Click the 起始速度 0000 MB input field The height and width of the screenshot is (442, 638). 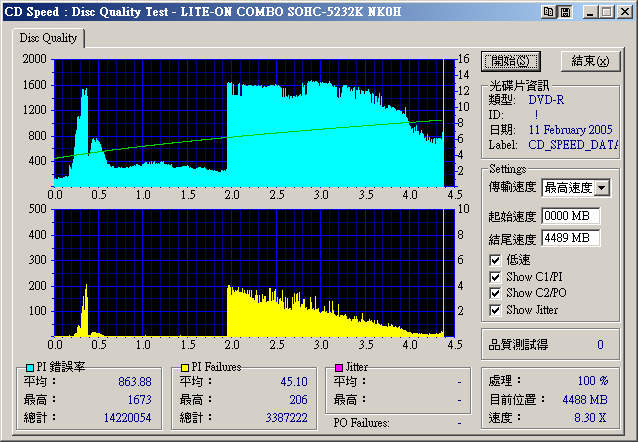coord(570,216)
